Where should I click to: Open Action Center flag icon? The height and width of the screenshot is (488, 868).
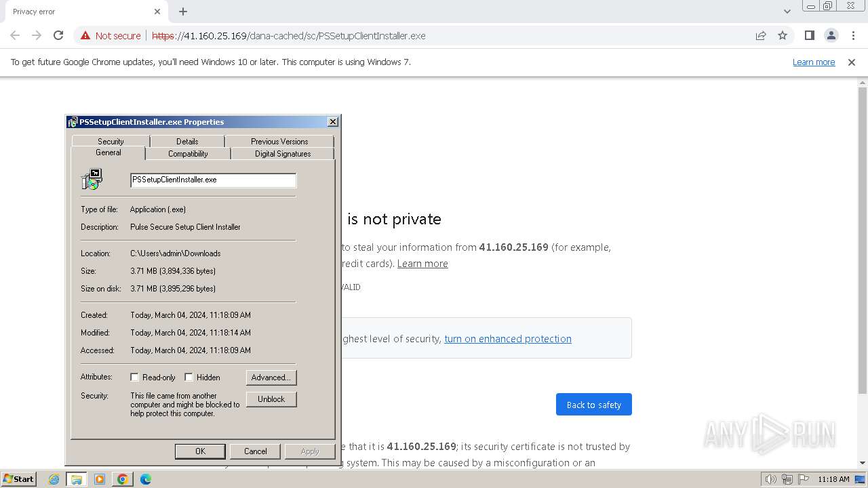click(x=802, y=479)
